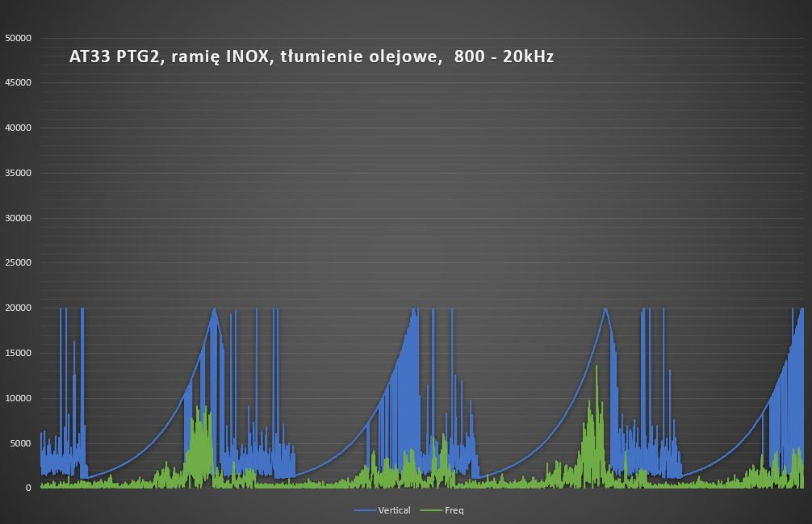
Task: Select the 40000 axis label
Action: (18, 128)
